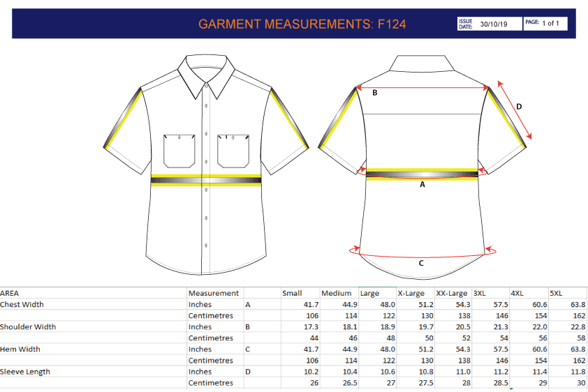Image resolution: width=588 pixels, height=392 pixels.
Task: Select Sleeve Length centimetres Medium value 26.5
Action: [350, 384]
